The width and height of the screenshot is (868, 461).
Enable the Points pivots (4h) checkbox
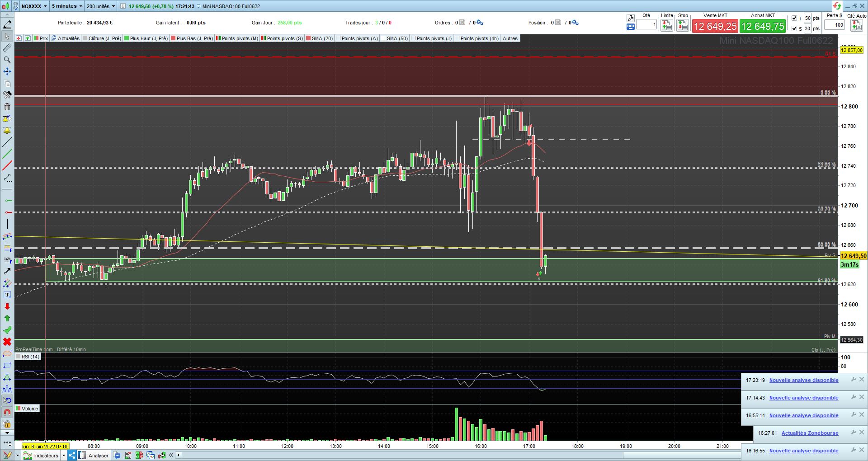coord(457,38)
